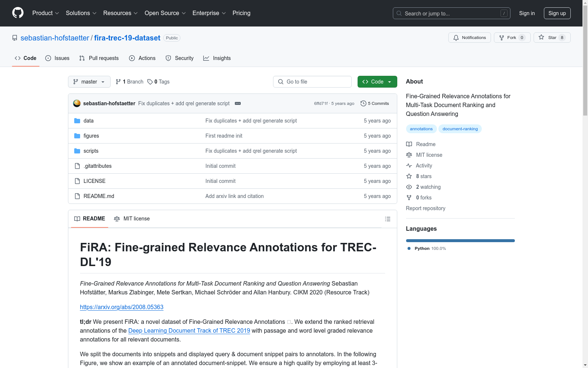Viewport: 588px width, 368px height.
Task: Click the Python language bar
Action: (x=460, y=241)
